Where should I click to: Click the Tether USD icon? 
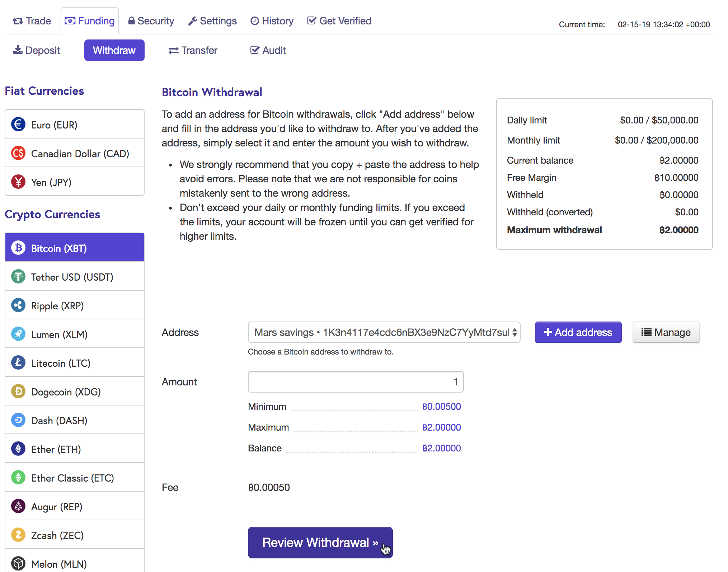tap(18, 277)
